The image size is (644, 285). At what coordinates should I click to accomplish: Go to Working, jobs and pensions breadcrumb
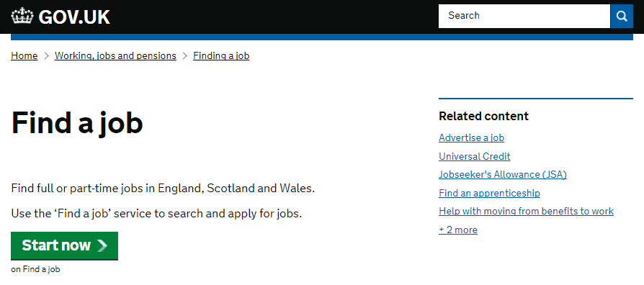coord(115,55)
